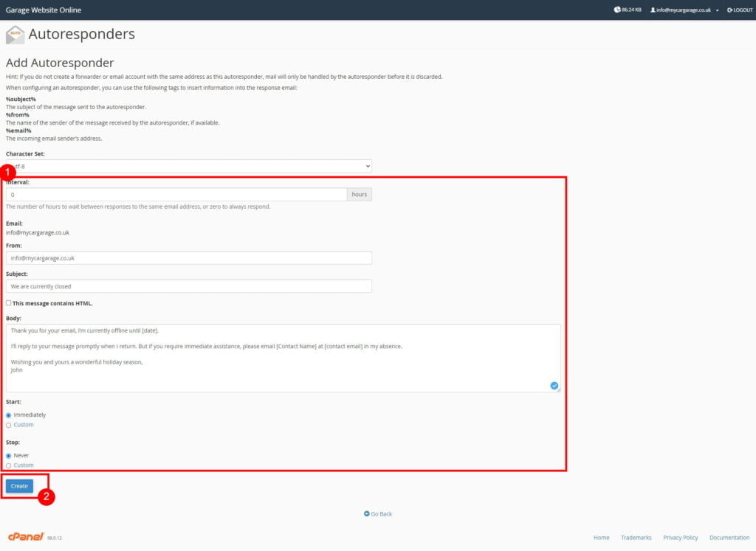Viewport: 756px width, 551px height.
Task: Click inside the Subject input field
Action: pyautogui.click(x=188, y=286)
